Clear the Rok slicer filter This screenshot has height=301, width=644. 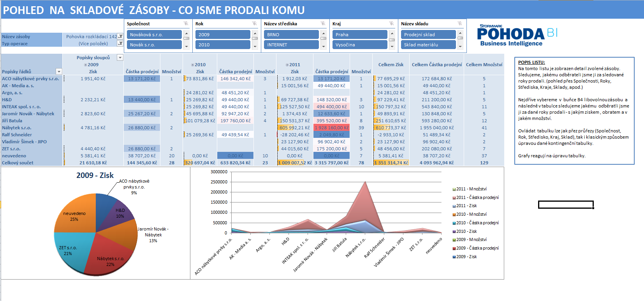pyautogui.click(x=254, y=24)
